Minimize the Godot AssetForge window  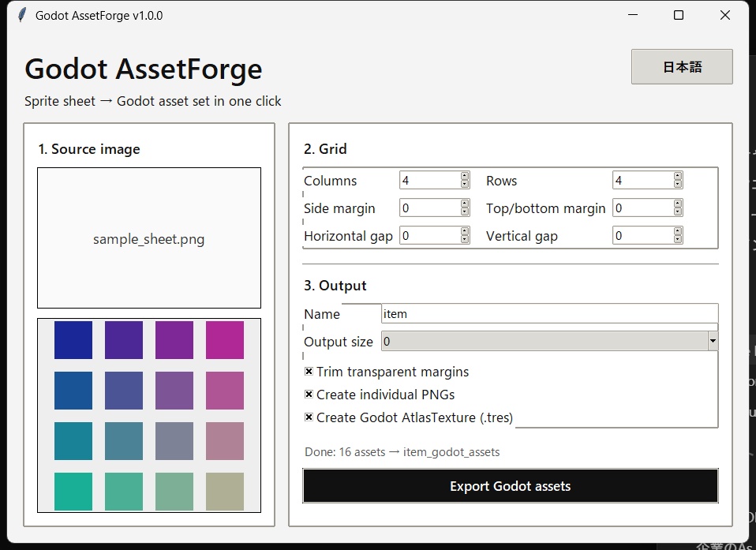coord(633,15)
